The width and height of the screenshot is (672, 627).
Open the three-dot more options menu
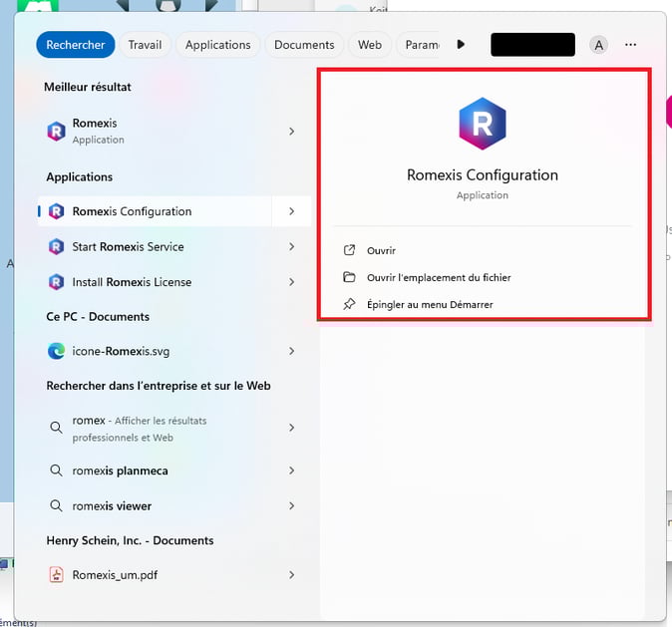click(630, 45)
